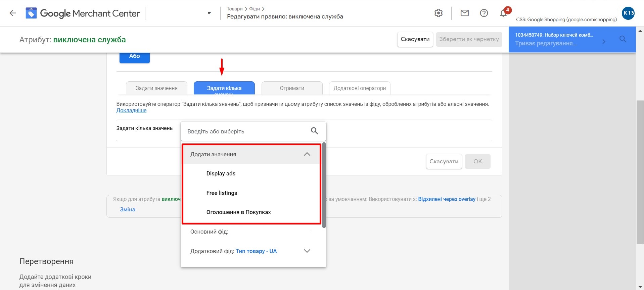This screenshot has height=290, width=644.
Task: Expand the blue editing panel chevron
Action: click(604, 42)
